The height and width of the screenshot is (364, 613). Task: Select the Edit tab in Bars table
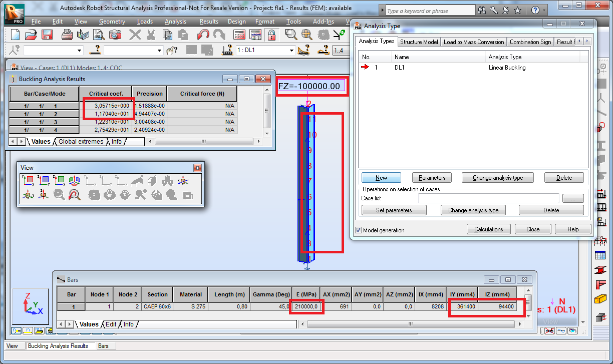(x=111, y=324)
